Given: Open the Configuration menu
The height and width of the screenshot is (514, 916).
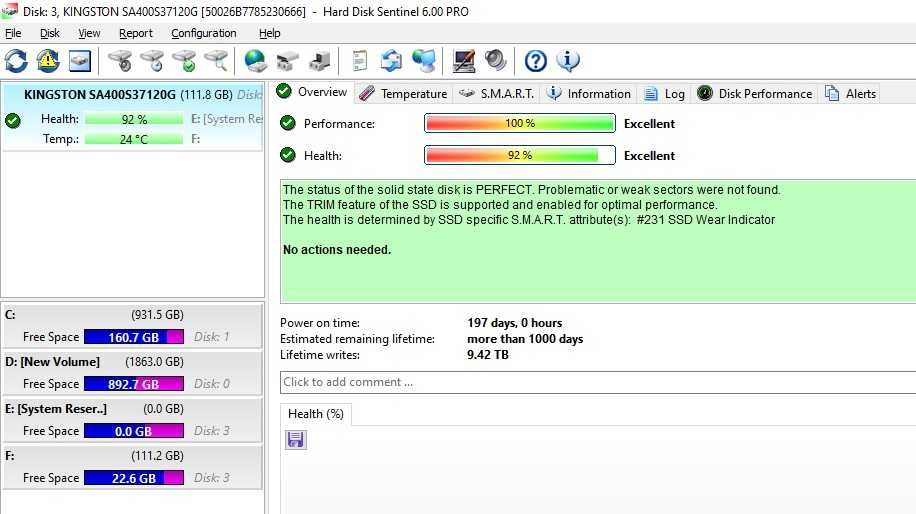Looking at the screenshot, I should pyautogui.click(x=203, y=33).
